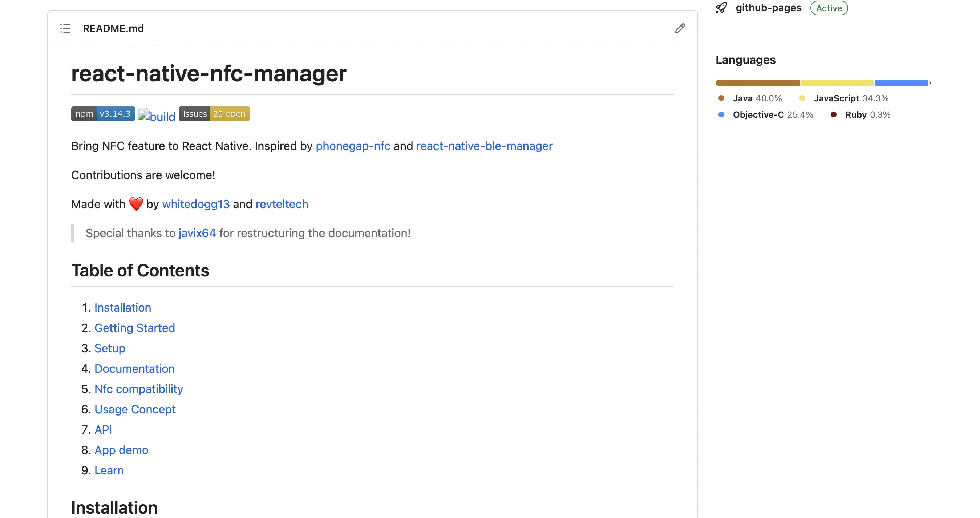Jump to the App demo section
The image size is (980, 518).
pos(121,450)
